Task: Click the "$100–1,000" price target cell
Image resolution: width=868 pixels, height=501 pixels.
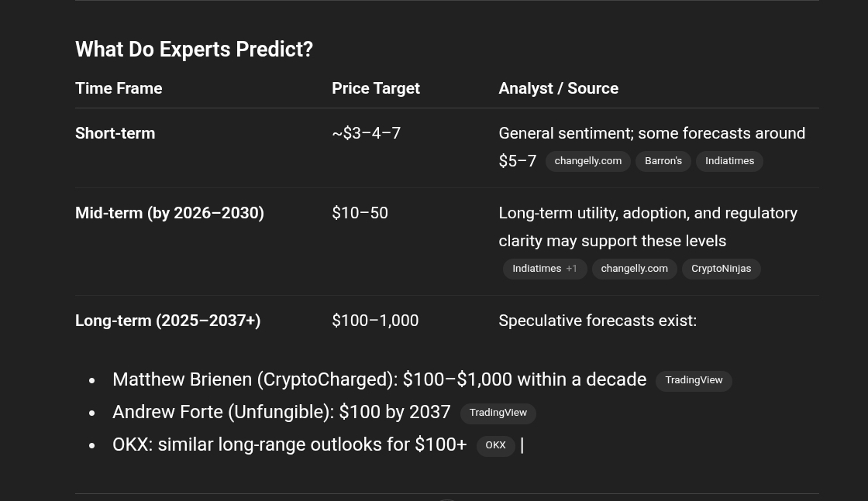Action: pos(375,321)
